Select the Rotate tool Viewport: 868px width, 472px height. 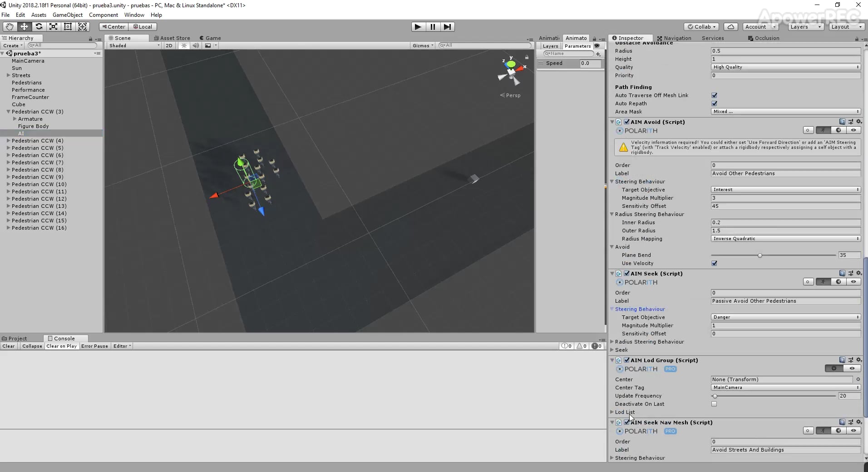pos(39,27)
